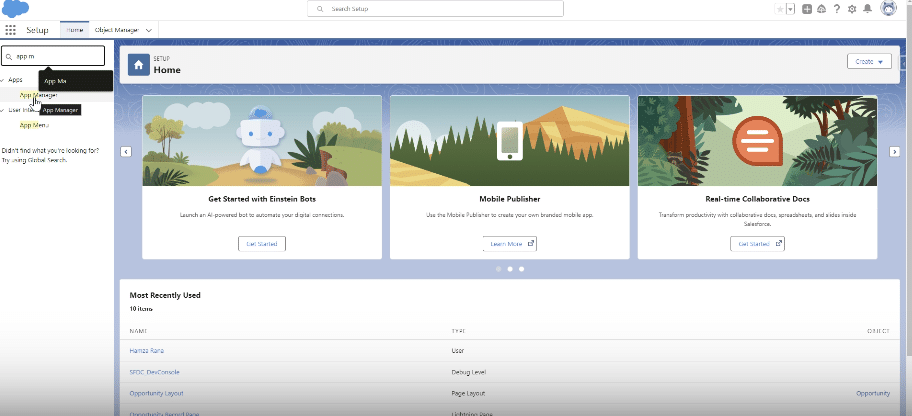The width and height of the screenshot is (912, 416).
Task: Open App Manager in the setup tree
Action: pos(38,95)
